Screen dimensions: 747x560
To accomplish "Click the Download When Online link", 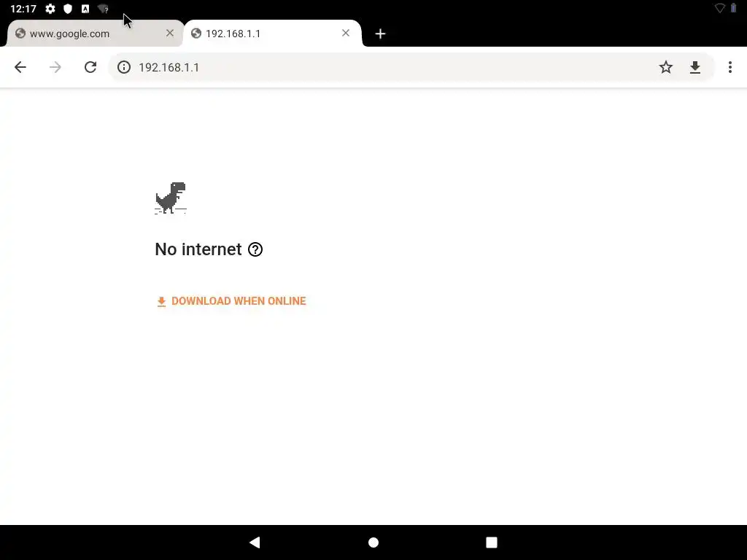I will pyautogui.click(x=231, y=301).
